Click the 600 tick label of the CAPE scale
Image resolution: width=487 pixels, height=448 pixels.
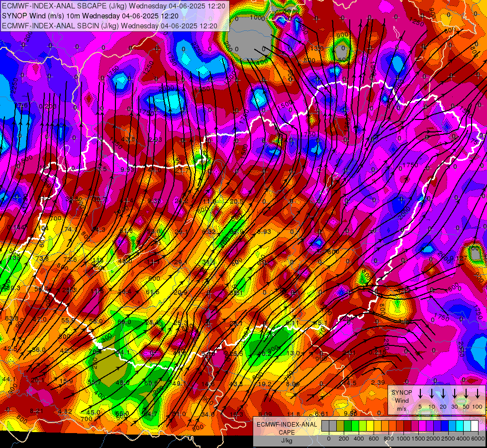[x=374, y=439]
